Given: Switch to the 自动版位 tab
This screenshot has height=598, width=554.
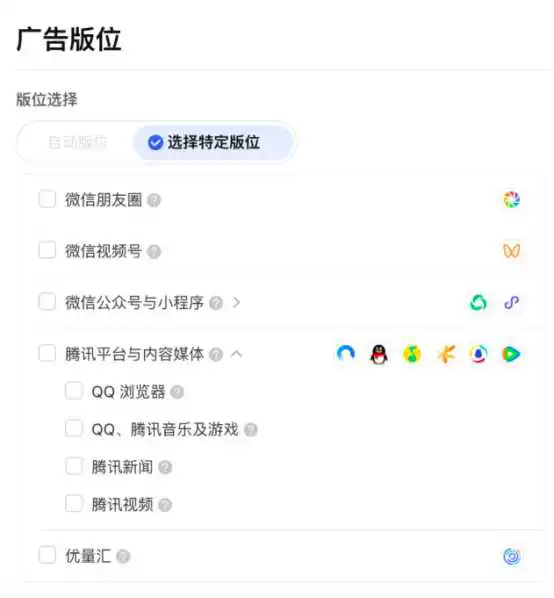Looking at the screenshot, I should click(x=78, y=142).
